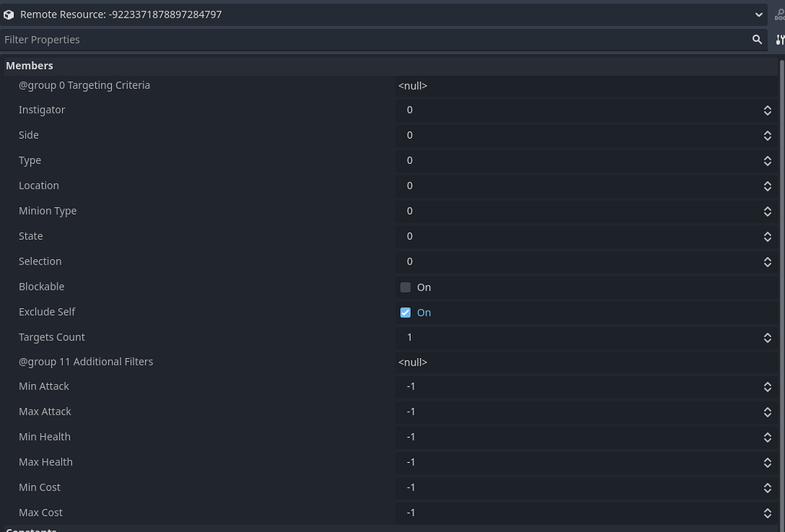
Task: Click the Min Attack stepper arrows
Action: 767,386
